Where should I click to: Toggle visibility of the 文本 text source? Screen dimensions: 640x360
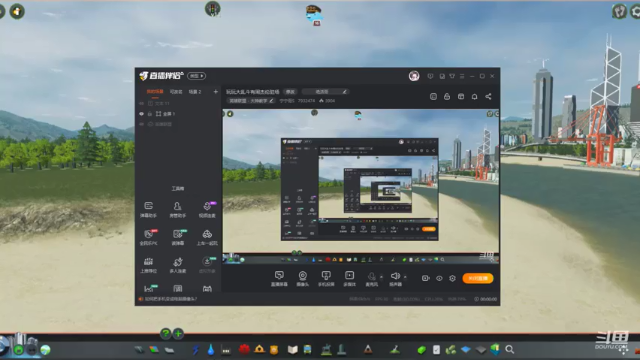pyautogui.click(x=142, y=104)
